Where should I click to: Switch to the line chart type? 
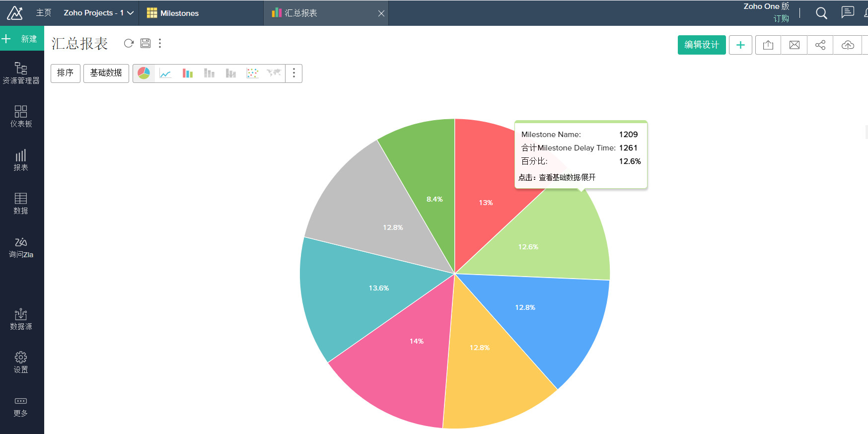pos(165,73)
